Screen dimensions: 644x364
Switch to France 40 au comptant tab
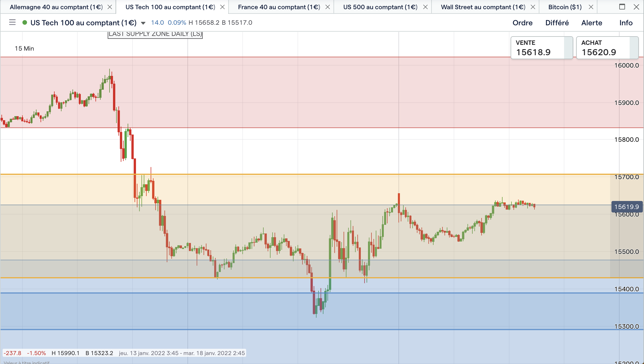[279, 7]
